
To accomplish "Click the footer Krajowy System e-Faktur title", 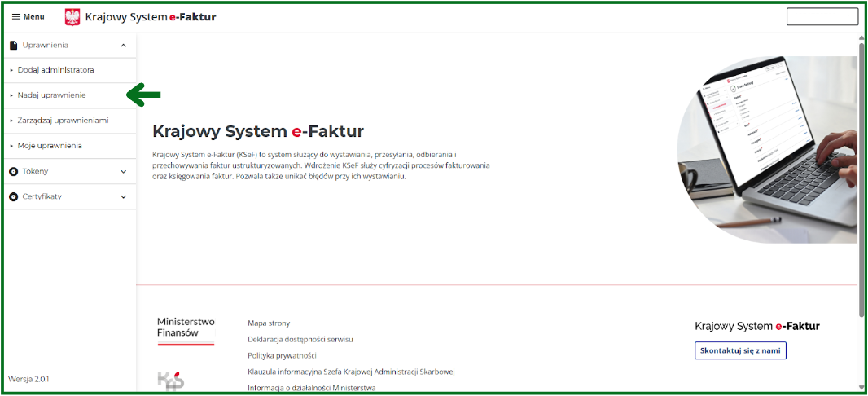I will [757, 326].
